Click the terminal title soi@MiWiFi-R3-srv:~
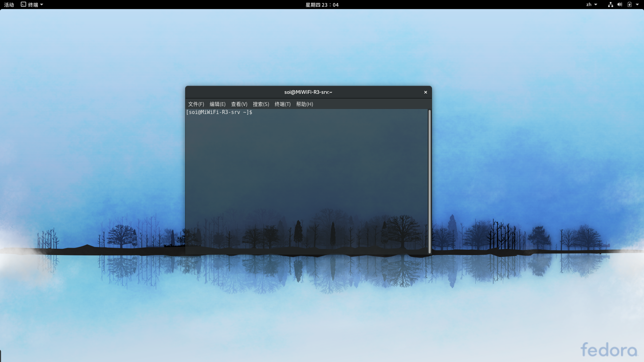 click(308, 92)
